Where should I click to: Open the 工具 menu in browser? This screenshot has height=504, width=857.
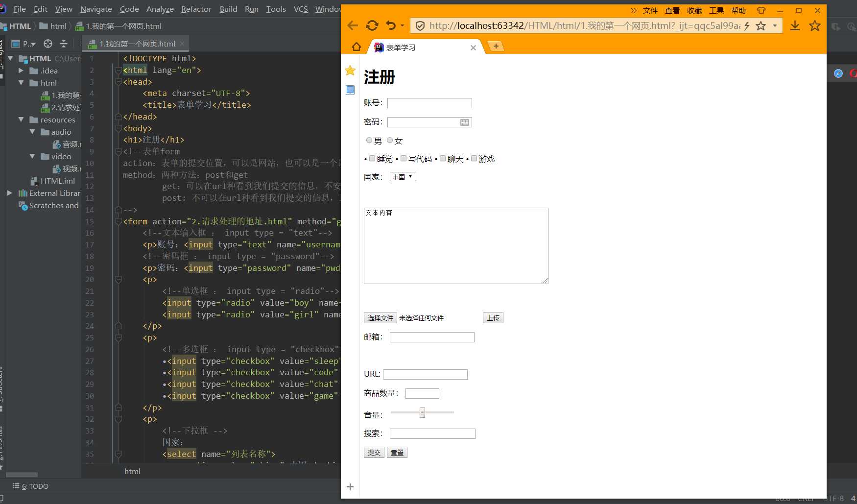coord(716,10)
